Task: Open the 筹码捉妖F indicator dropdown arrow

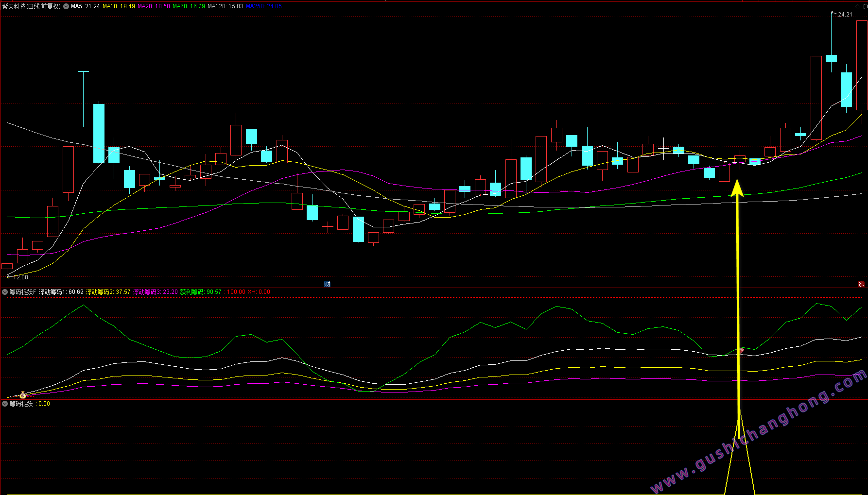Action: pos(5,292)
